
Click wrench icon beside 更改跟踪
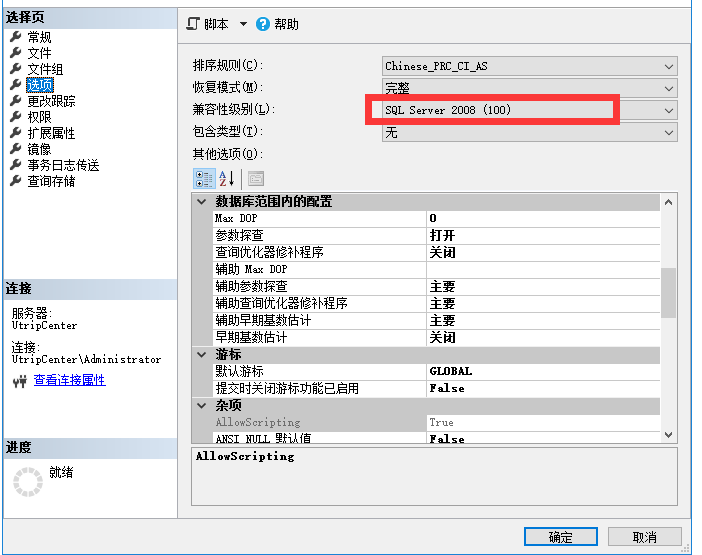16,101
